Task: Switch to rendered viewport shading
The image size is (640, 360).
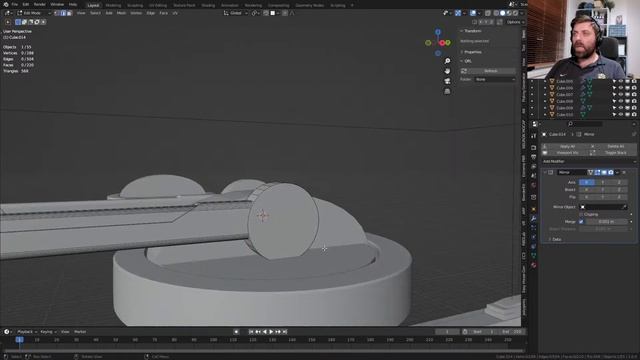Action: pos(515,13)
